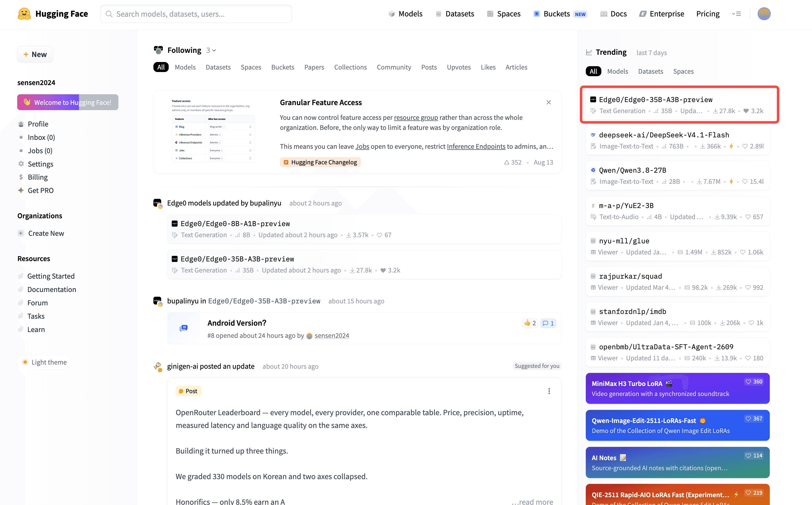Switch to the Papers feed tab
This screenshot has height=505, width=812.
[314, 67]
